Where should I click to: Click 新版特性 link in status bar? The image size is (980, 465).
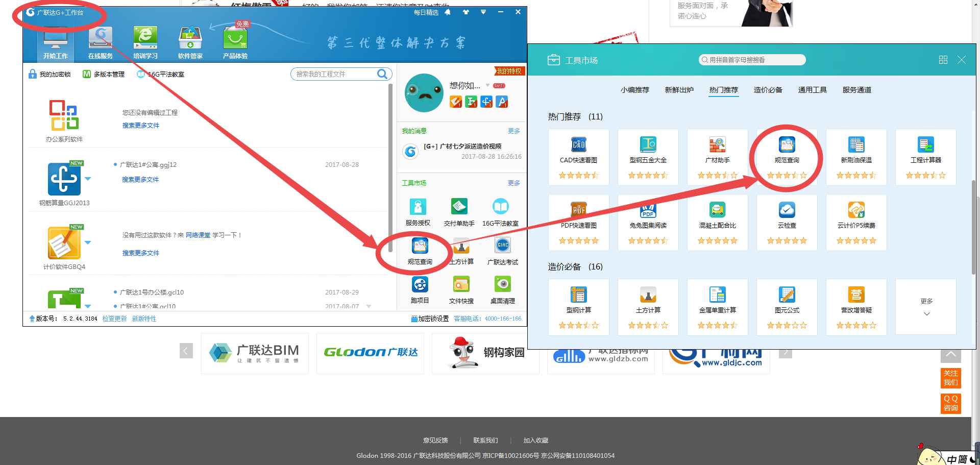[144, 319]
